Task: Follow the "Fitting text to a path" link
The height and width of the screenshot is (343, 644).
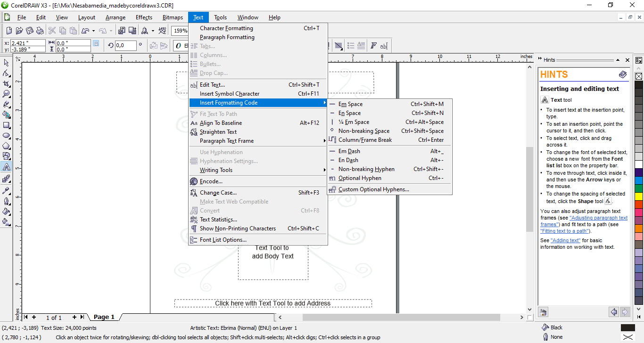Action: tap(564, 231)
